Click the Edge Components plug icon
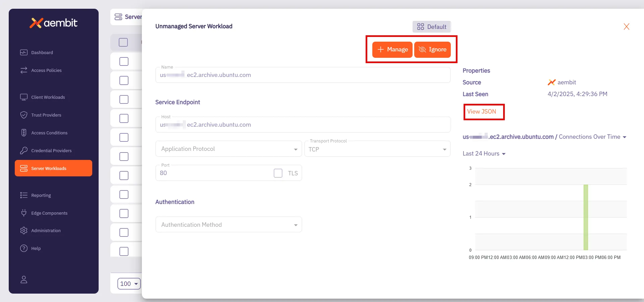The height and width of the screenshot is (302, 644). click(24, 213)
